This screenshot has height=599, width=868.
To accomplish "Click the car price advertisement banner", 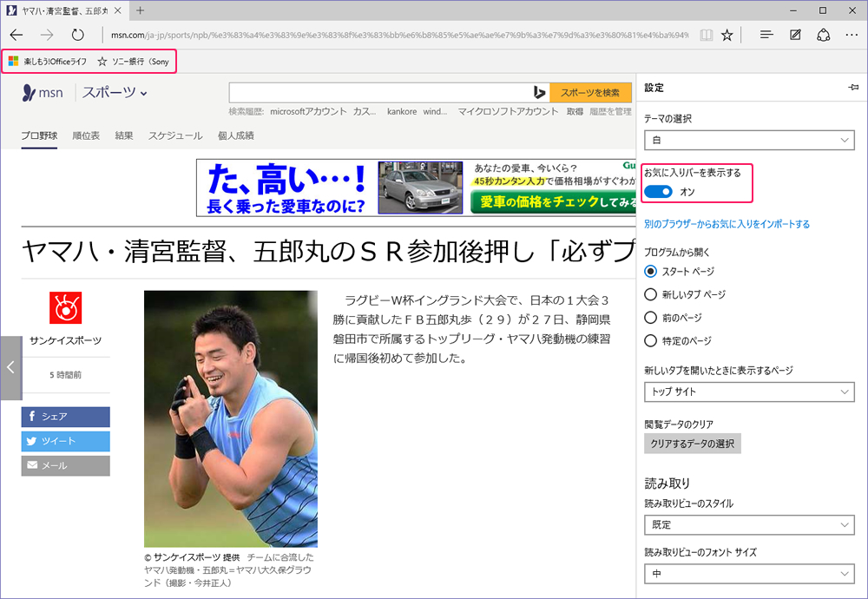I will 416,188.
